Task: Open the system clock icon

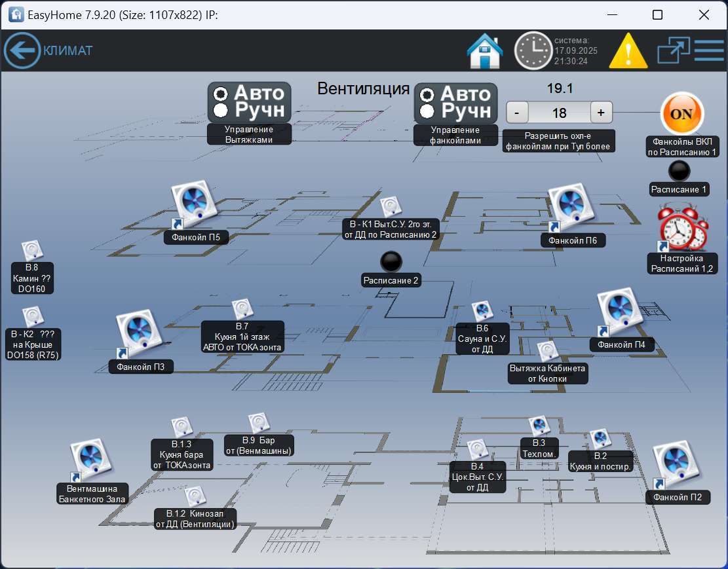Action: pyautogui.click(x=532, y=50)
